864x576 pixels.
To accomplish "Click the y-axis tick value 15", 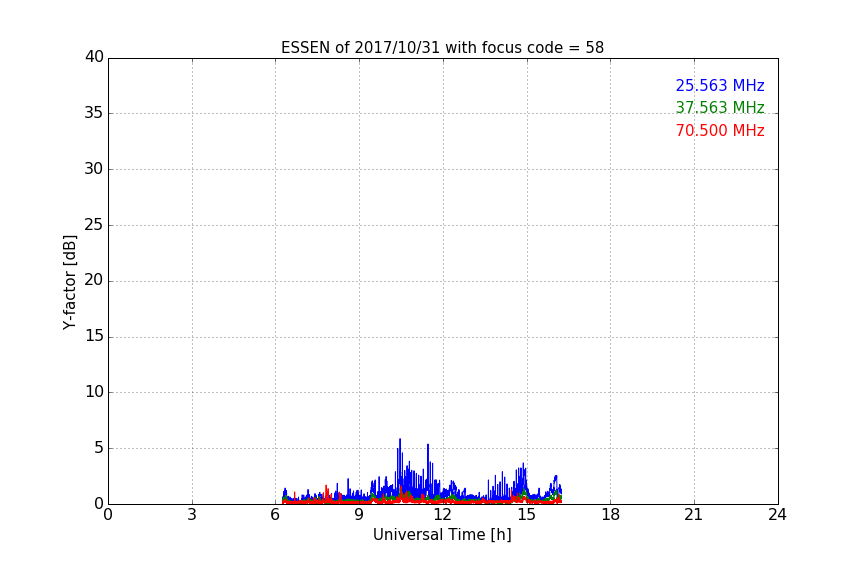I will pos(94,336).
